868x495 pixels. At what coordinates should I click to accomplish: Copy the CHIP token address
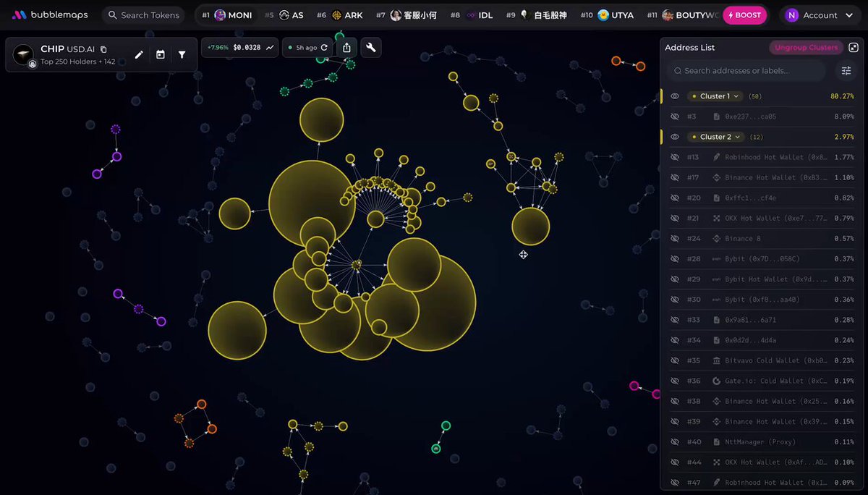[103, 49]
